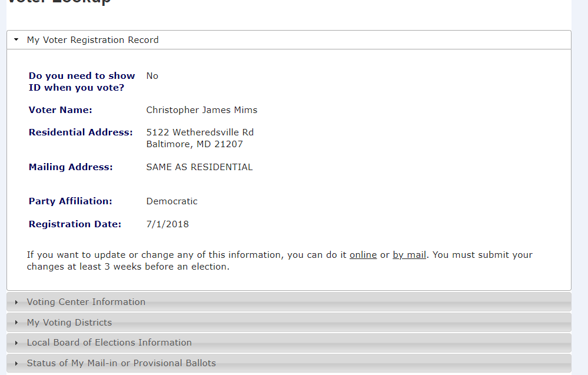Screen dimensions: 588x375
Task: Follow the by mail update link
Action: 410,255
